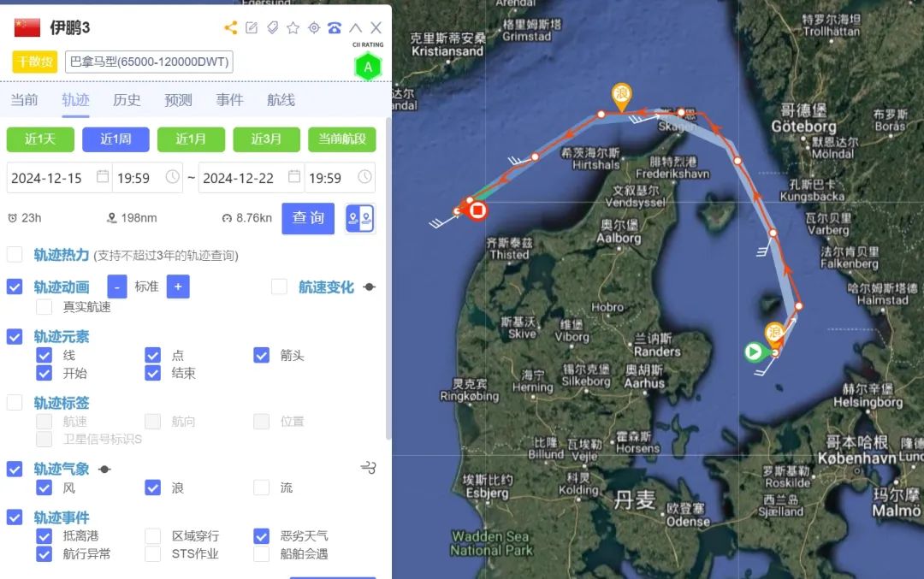924x579 pixels.
Task: Click the locate target icon
Action: [x=314, y=27]
